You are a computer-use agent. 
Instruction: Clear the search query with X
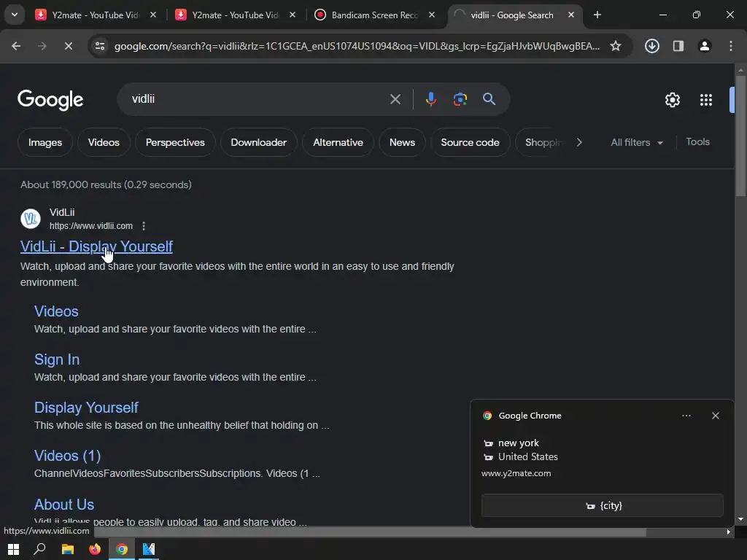click(x=395, y=99)
